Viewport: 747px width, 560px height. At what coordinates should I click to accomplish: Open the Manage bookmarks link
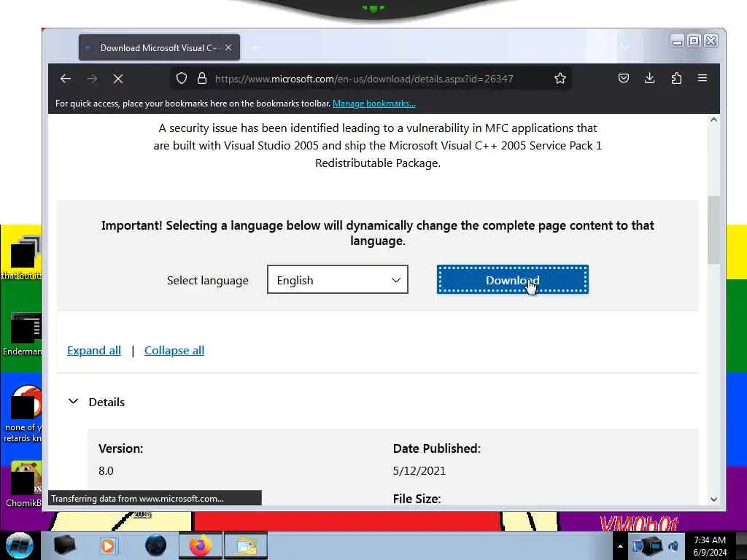[374, 104]
